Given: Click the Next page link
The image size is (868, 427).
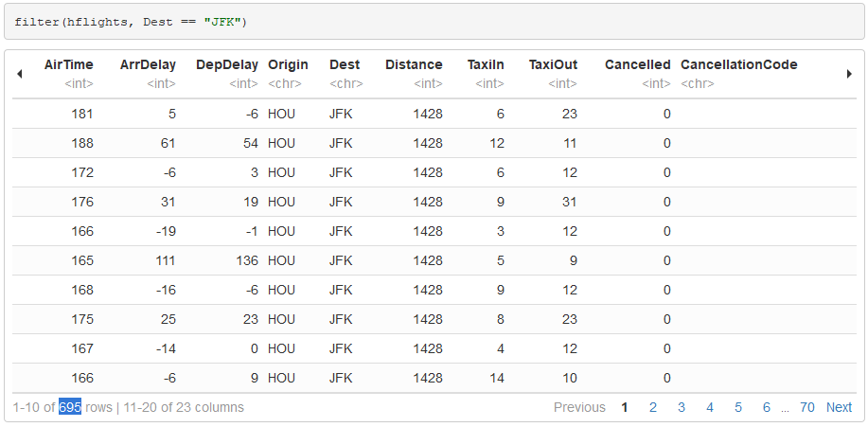Looking at the screenshot, I should [839, 408].
